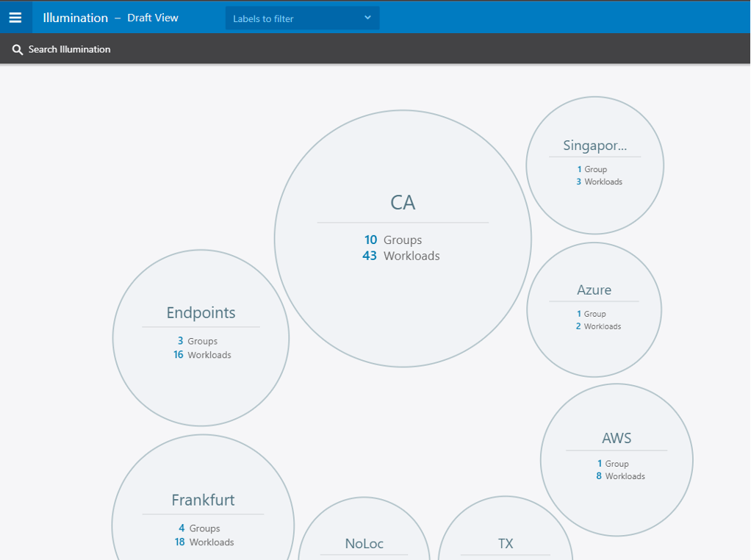Viewport: 751px width, 560px height.
Task: Click the Illumination title
Action: [x=75, y=18]
